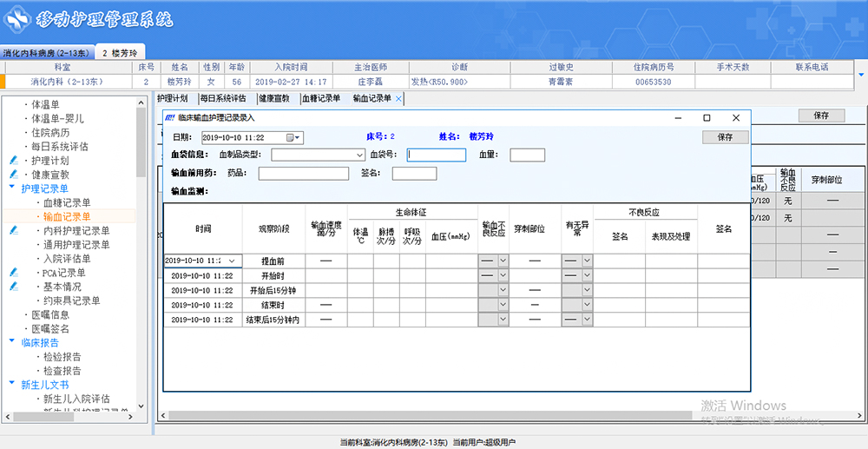
Task: Open 入院评估单 in the tree
Action: tap(67, 259)
